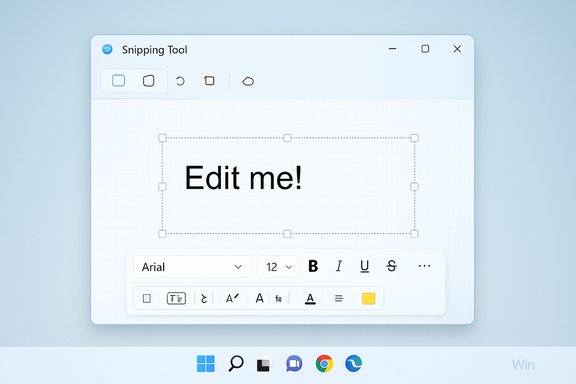The image size is (576, 384).
Task: Click the bottom-left resize handle of text box
Action: [x=162, y=234]
